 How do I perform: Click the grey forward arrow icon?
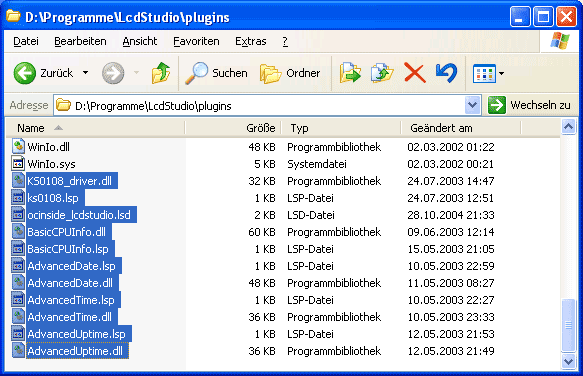tap(113, 73)
